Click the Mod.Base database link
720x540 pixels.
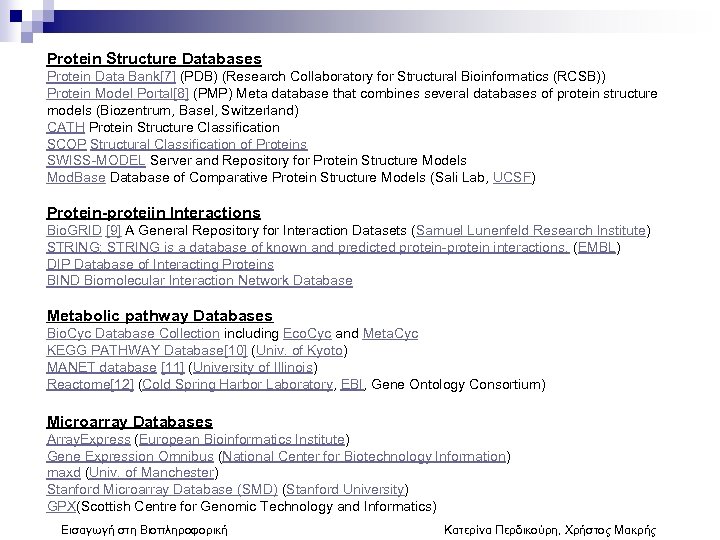pyautogui.click(x=76, y=177)
